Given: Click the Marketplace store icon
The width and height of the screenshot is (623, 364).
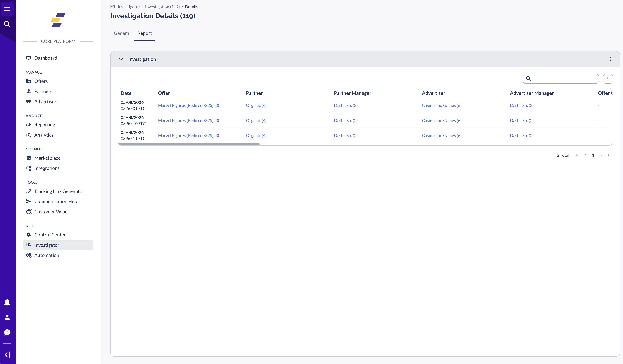Looking at the screenshot, I should click(x=29, y=158).
